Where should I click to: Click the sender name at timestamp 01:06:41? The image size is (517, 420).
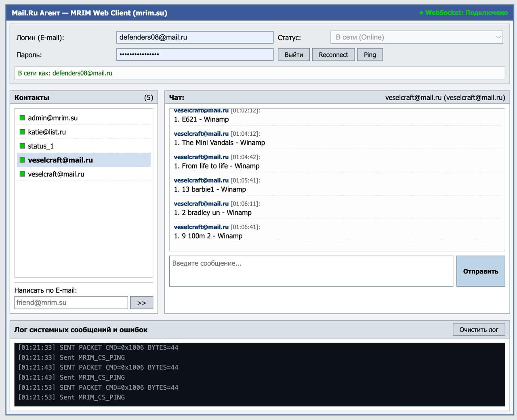coord(201,227)
